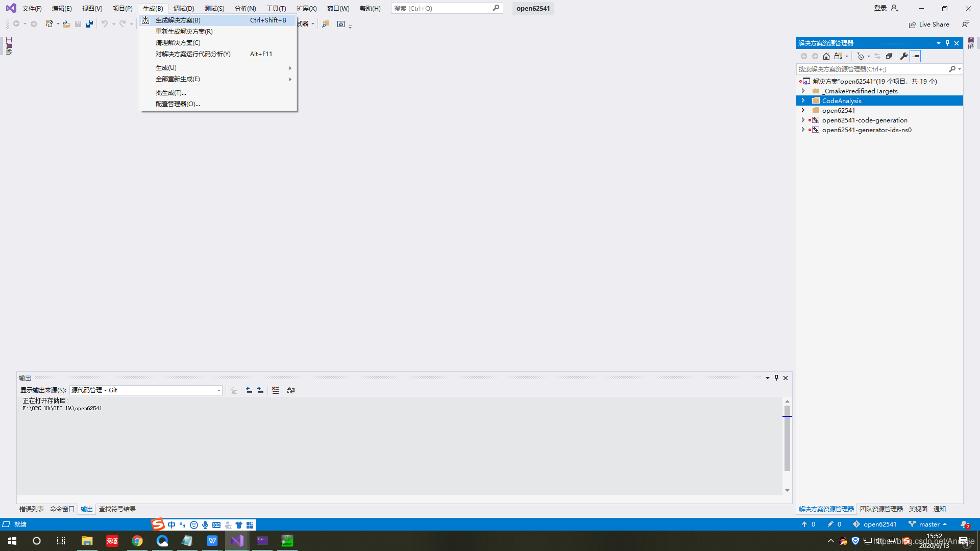The image size is (980, 551).
Task: Expand the CodeAnalysis folder item
Action: pyautogui.click(x=804, y=100)
